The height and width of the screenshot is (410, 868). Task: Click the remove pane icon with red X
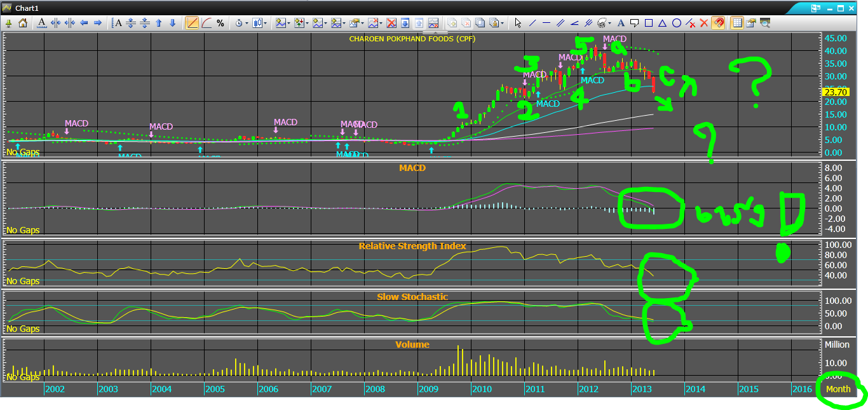433,23
